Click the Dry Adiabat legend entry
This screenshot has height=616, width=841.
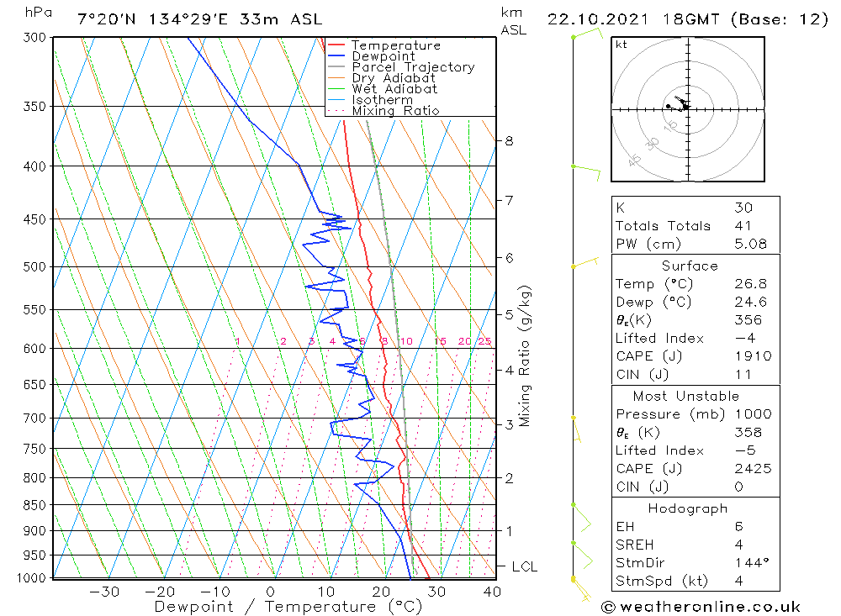(x=394, y=78)
